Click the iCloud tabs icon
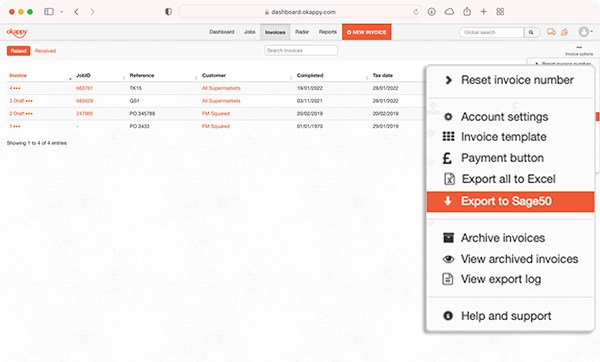This screenshot has height=362, width=600. [449, 12]
